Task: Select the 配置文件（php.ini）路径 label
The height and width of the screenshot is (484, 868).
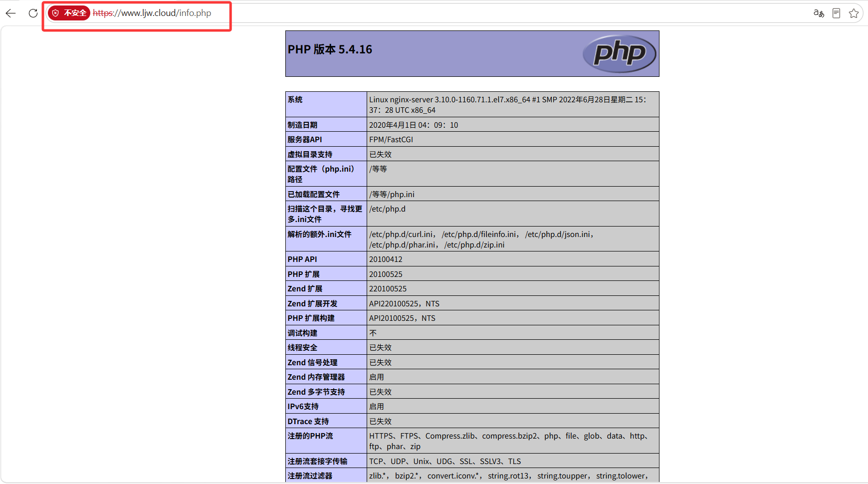Action: [x=321, y=174]
